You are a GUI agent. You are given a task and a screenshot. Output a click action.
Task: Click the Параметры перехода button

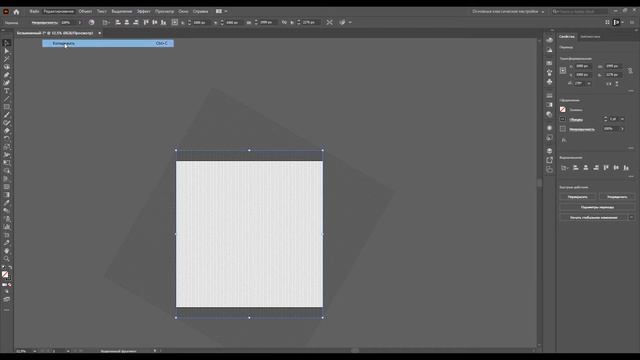coord(597,207)
